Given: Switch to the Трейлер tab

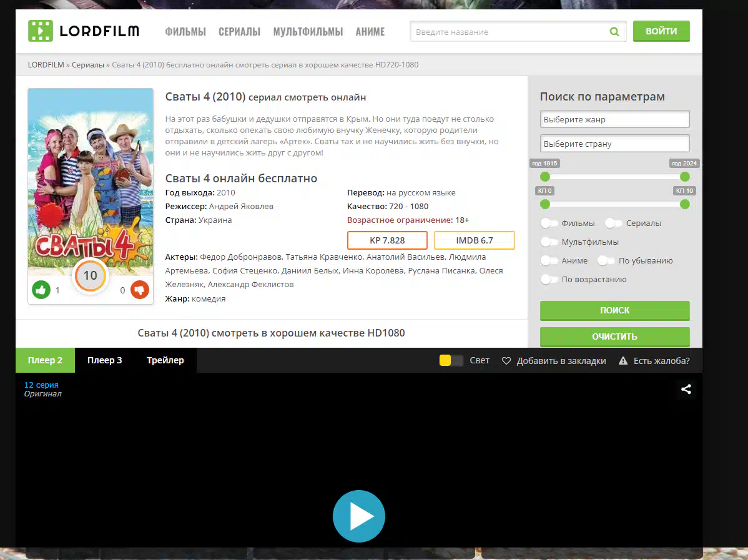Looking at the screenshot, I should click(x=165, y=360).
